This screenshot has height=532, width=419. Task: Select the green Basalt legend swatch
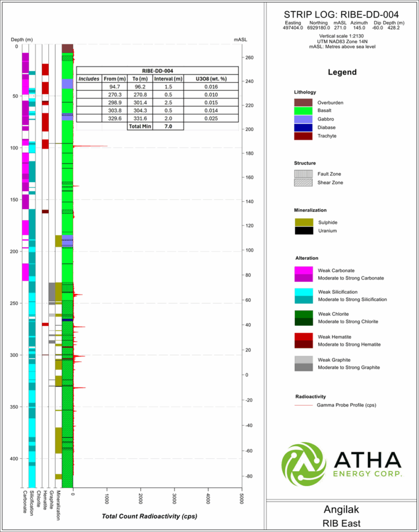[304, 111]
